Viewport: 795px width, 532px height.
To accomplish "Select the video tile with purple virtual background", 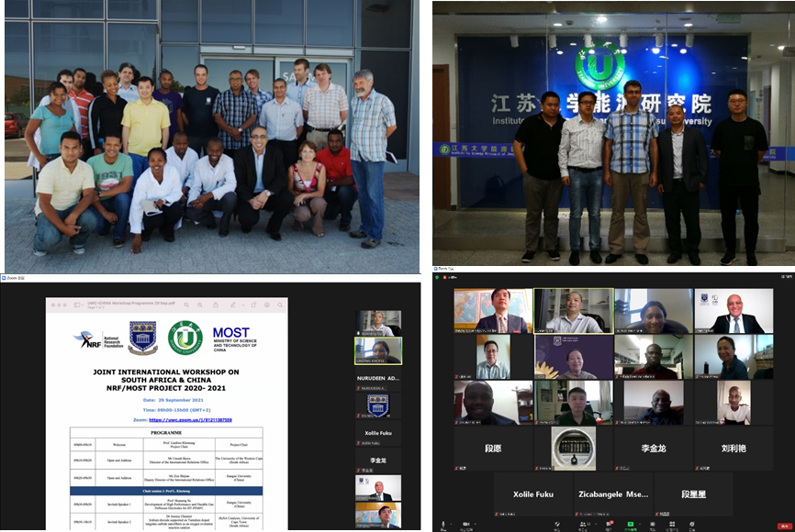I will pyautogui.click(x=574, y=357).
